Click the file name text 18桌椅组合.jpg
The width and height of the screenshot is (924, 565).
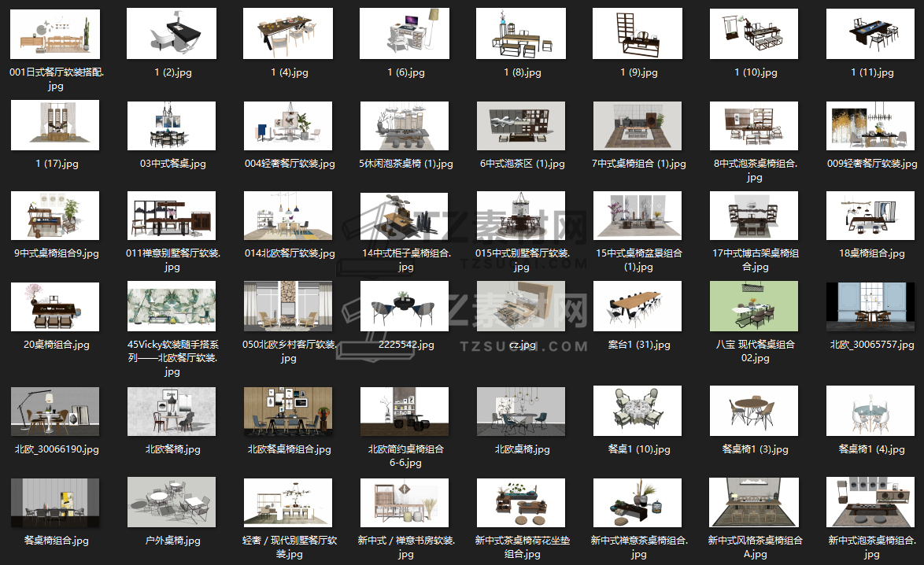point(871,254)
